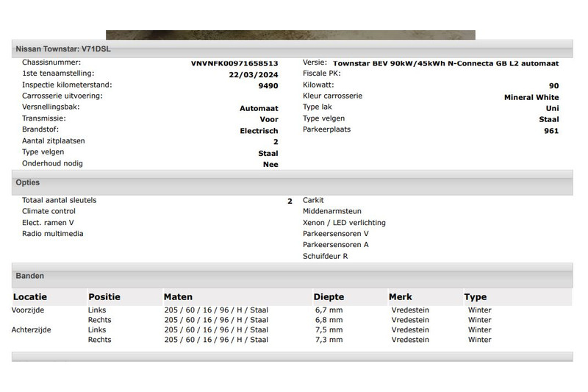
Task: Collapse the Opties section header
Action: coord(28,182)
